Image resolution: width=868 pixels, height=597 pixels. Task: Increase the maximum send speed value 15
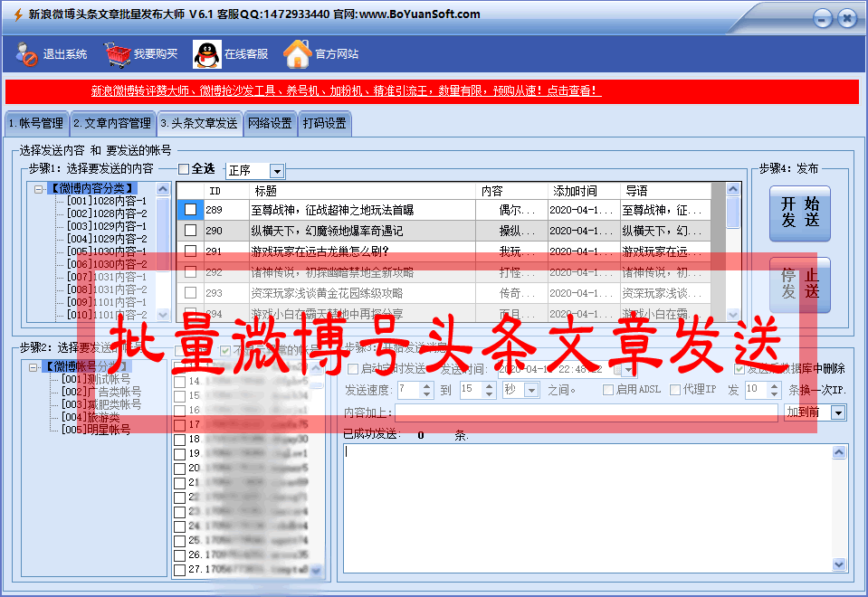[490, 386]
